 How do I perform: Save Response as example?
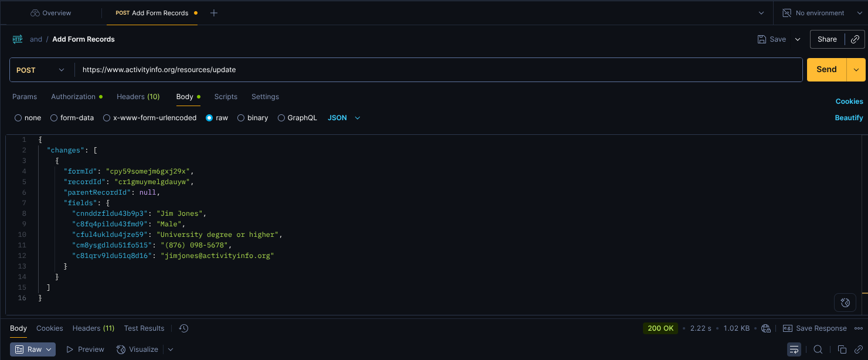pos(815,328)
